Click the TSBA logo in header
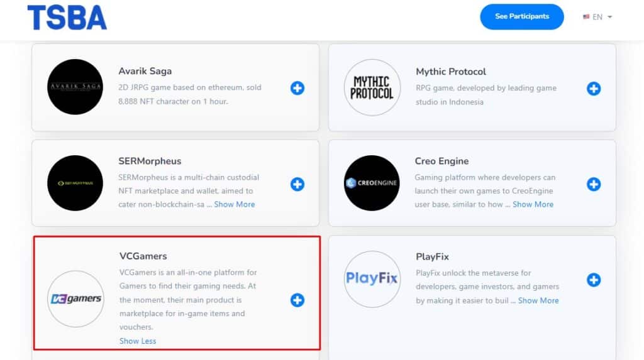The height and width of the screenshot is (360, 644). pos(67,18)
